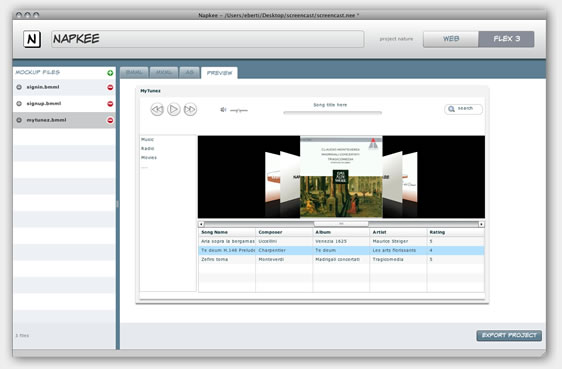This screenshot has width=562, height=369.
Task: Click the Charpentier composer cell
Action: point(284,250)
